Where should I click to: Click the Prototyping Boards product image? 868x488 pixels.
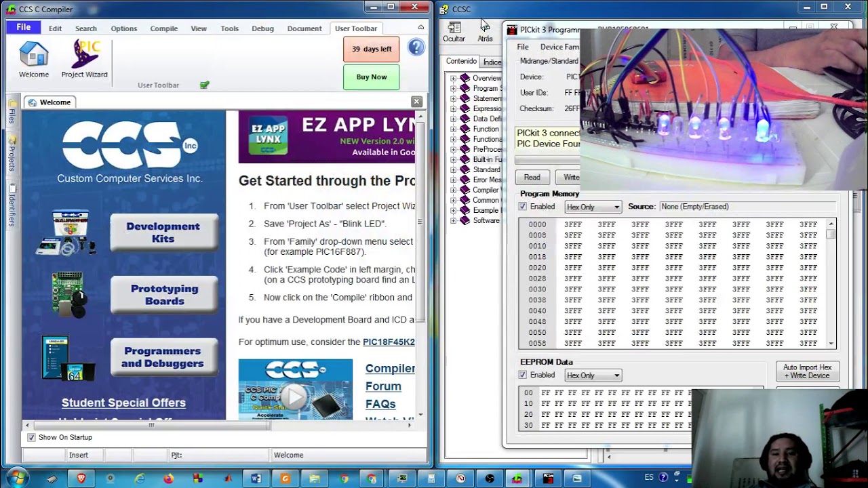point(70,294)
